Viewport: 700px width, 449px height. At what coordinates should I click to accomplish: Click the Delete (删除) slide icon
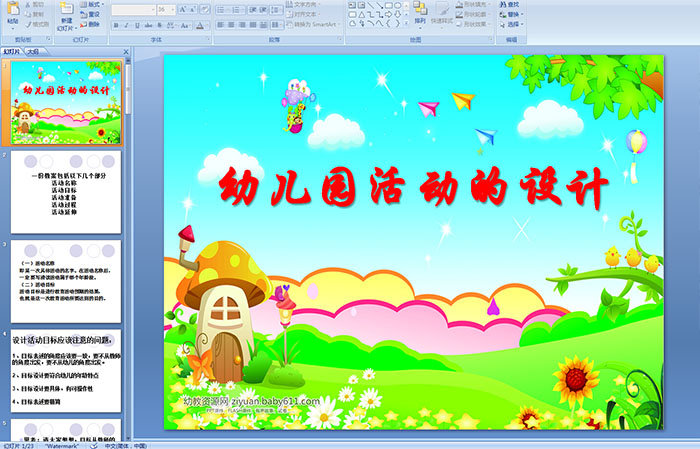(84, 24)
